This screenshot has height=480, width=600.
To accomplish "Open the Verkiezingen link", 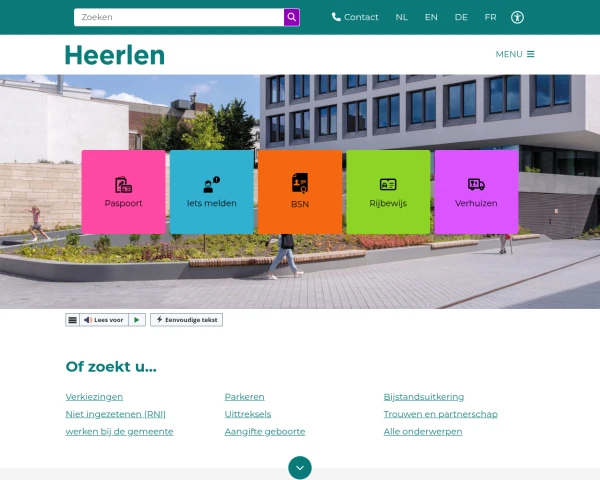I will pyautogui.click(x=94, y=397).
